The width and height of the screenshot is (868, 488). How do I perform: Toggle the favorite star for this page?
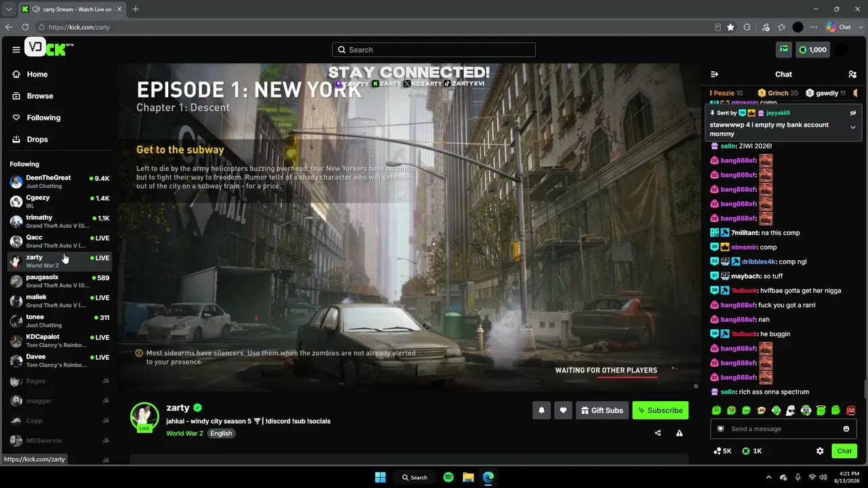730,27
